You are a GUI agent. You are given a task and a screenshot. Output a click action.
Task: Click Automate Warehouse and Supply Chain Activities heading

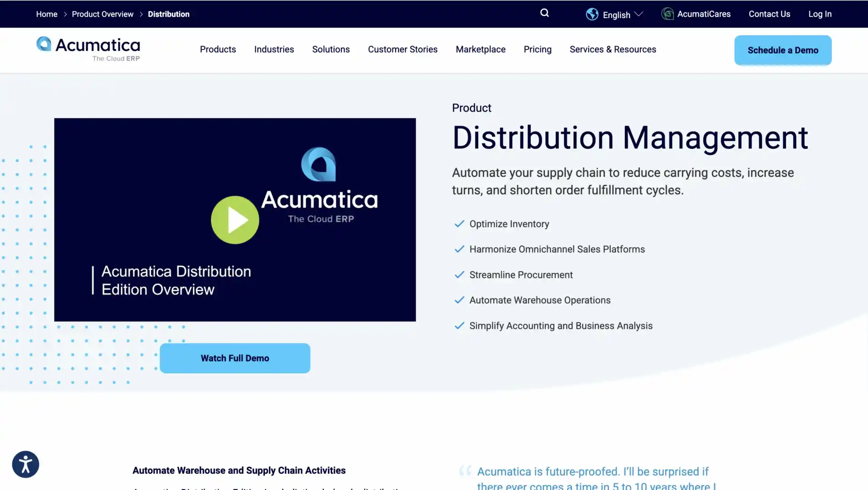coord(239,470)
